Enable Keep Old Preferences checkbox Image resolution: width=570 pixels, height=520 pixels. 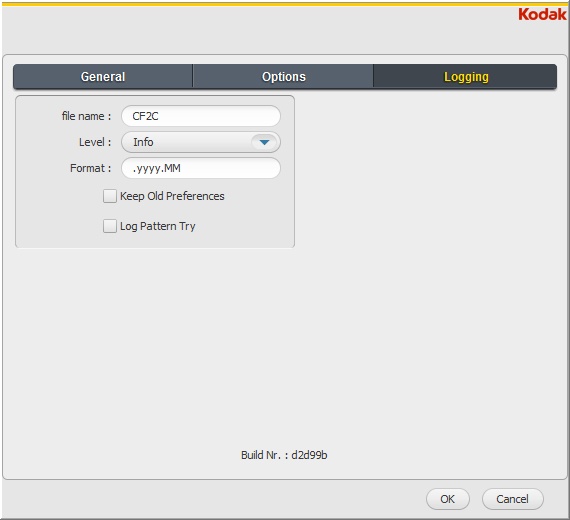pyautogui.click(x=109, y=196)
